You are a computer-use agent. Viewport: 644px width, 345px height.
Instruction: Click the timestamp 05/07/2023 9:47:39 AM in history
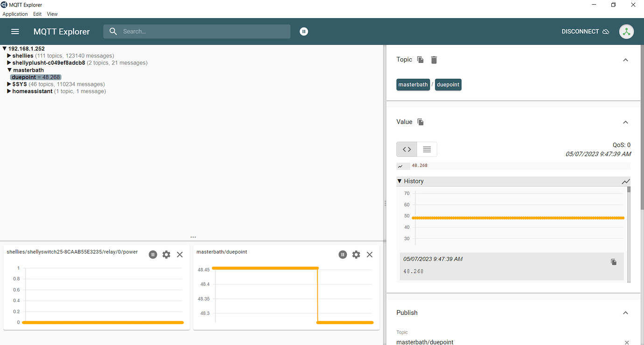tap(433, 259)
